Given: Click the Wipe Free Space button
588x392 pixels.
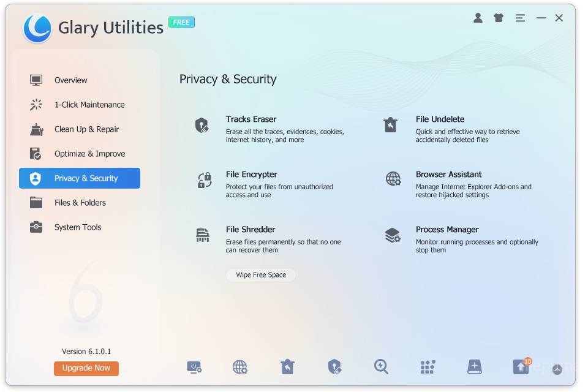Looking at the screenshot, I should pyautogui.click(x=261, y=275).
